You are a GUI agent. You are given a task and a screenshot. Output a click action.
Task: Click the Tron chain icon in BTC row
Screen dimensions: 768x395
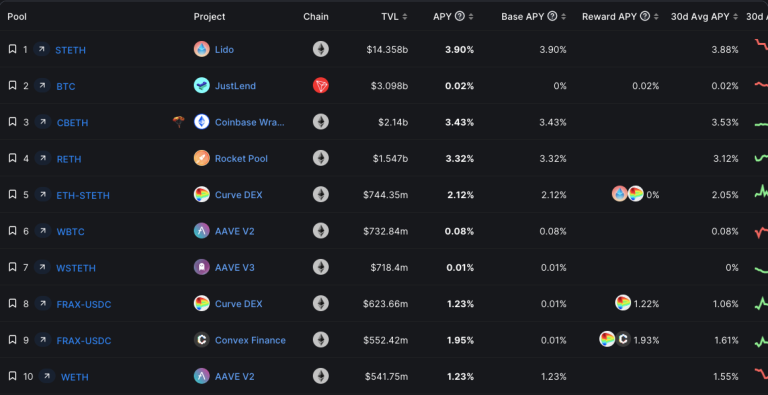(321, 85)
